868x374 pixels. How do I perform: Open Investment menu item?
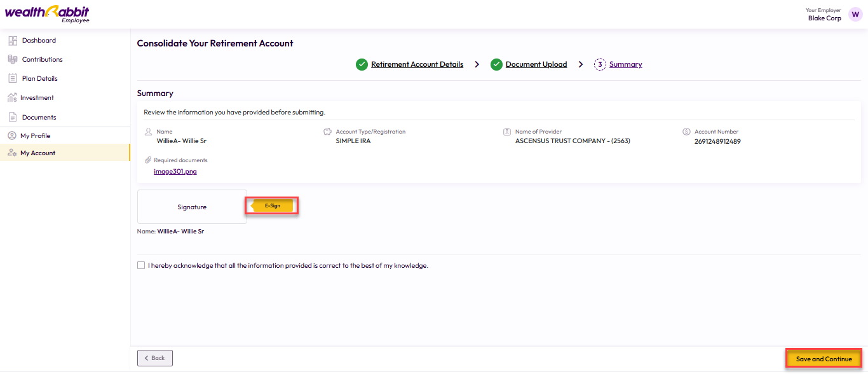[37, 98]
